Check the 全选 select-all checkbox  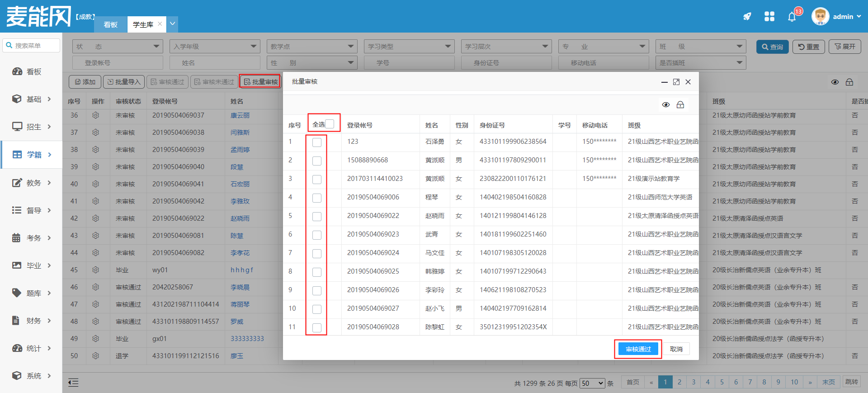pyautogui.click(x=330, y=124)
